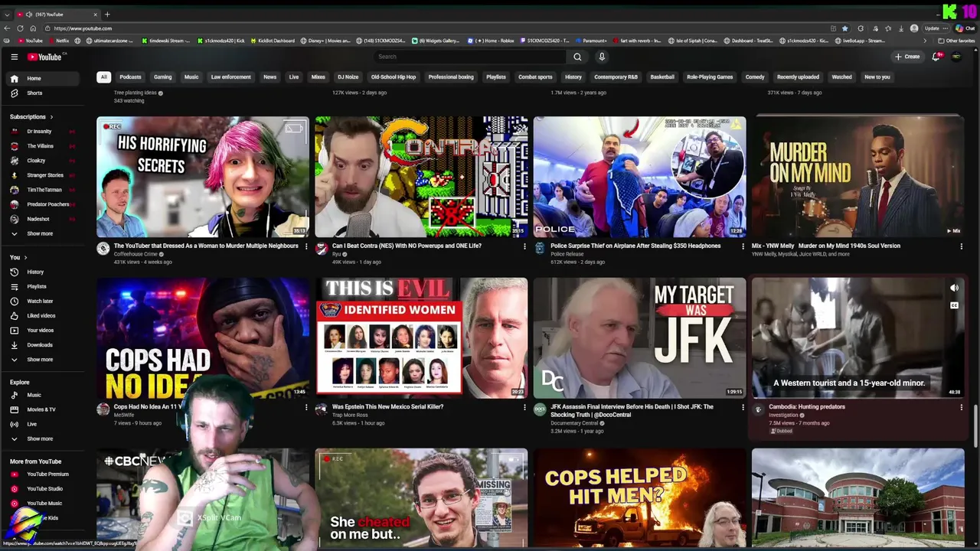980x551 pixels.
Task: Select the New to you chip
Action: pos(877,77)
